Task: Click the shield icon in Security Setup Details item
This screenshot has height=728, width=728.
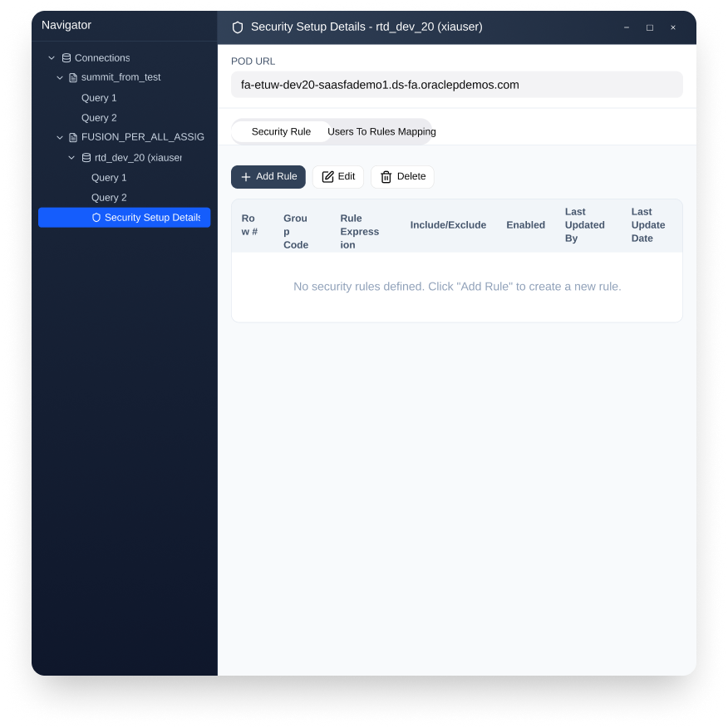Action: point(96,218)
